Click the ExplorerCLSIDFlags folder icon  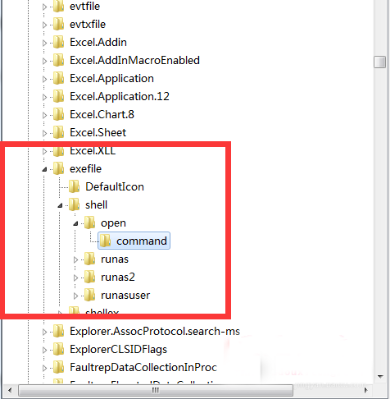click(59, 349)
